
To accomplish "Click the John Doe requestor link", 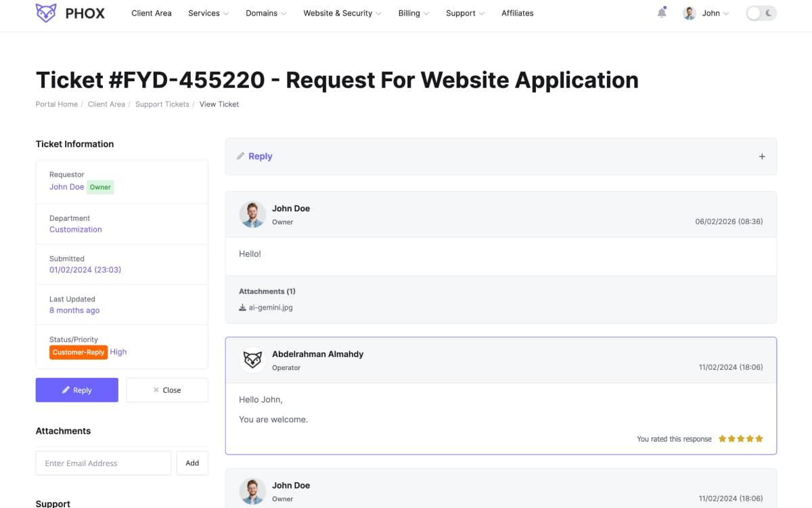I will 67,187.
